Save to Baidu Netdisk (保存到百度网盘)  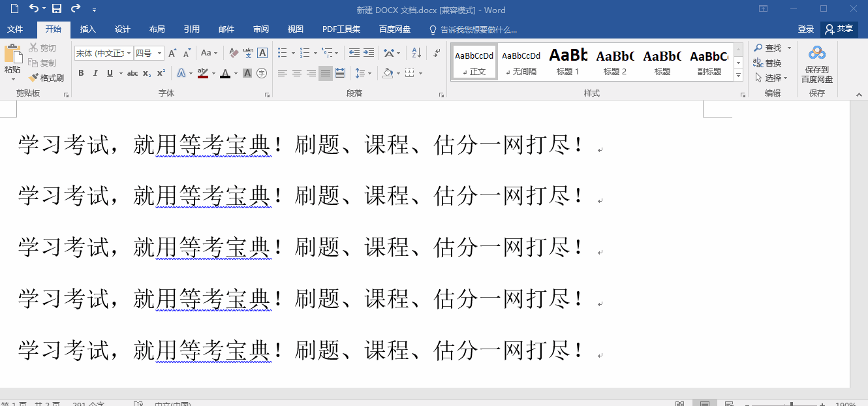click(x=817, y=64)
